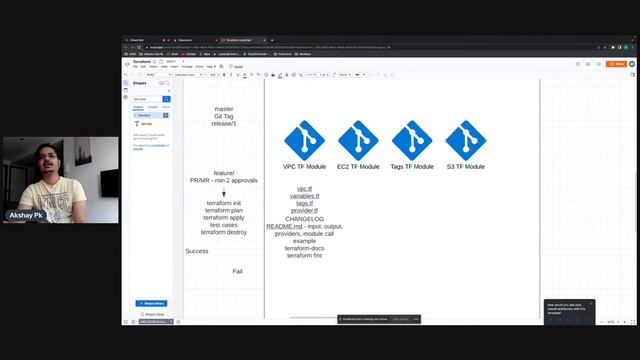Click the 'variables.tf' text on canvas
The image size is (640, 360).
pos(304,196)
